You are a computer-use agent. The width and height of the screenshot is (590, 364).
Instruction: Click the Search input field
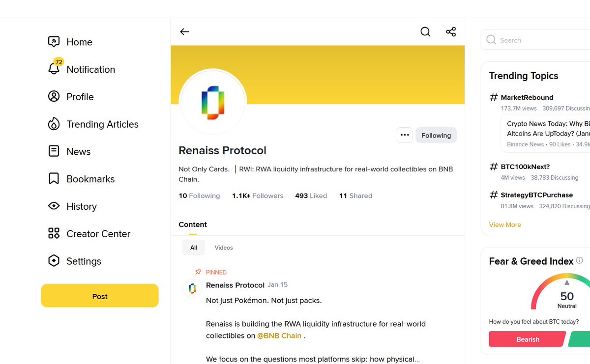(x=535, y=40)
